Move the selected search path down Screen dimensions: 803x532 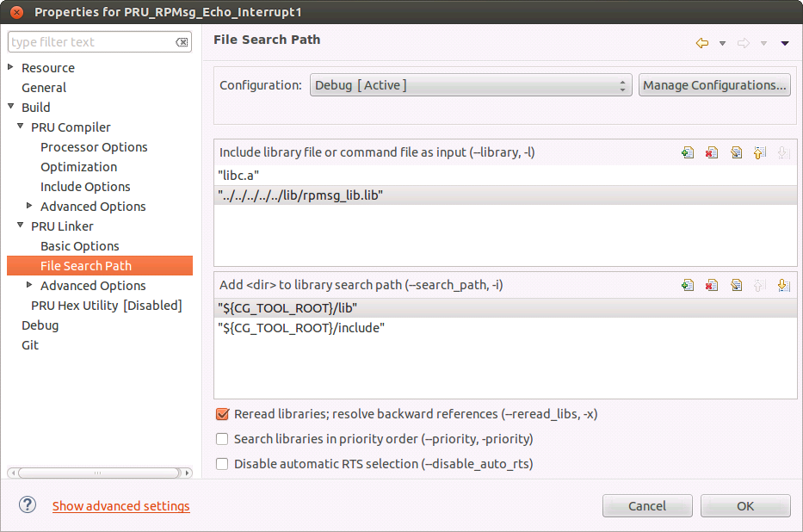pyautogui.click(x=783, y=285)
